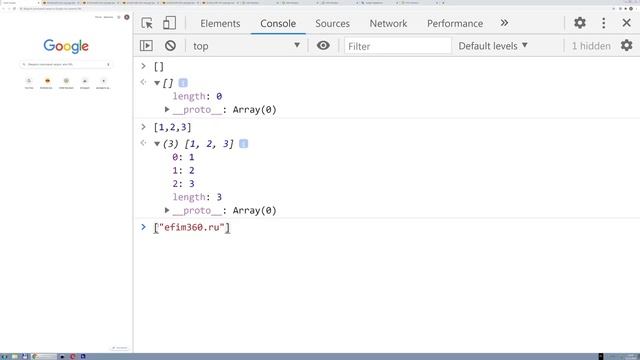Image resolution: width=640 pixels, height=360 pixels.
Task: Collapse the empty [] array output
Action: coord(157,83)
